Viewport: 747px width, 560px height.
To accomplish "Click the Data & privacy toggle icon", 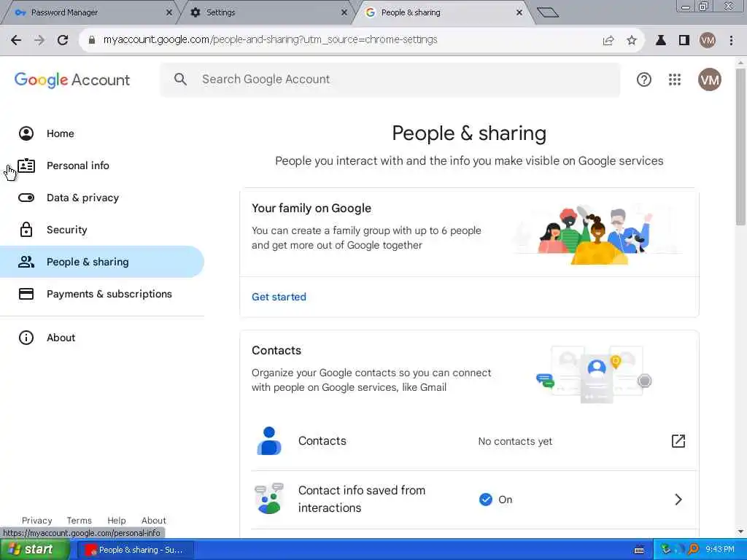I will pos(26,198).
